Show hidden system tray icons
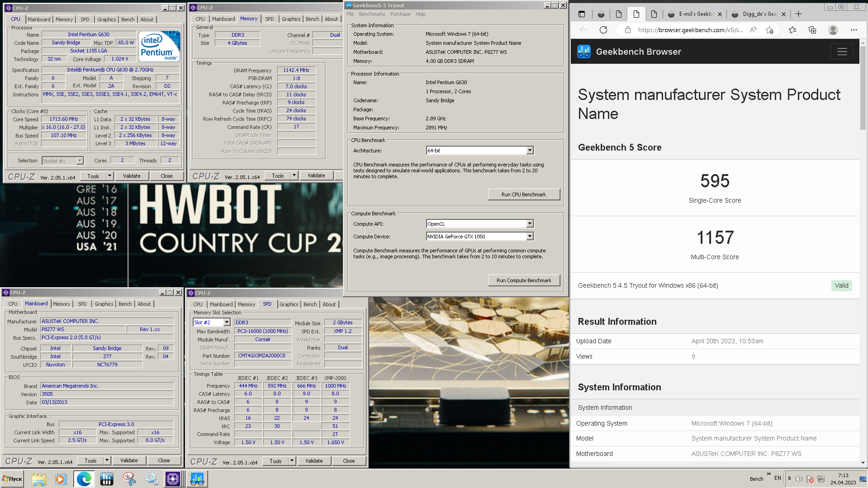 [789, 479]
